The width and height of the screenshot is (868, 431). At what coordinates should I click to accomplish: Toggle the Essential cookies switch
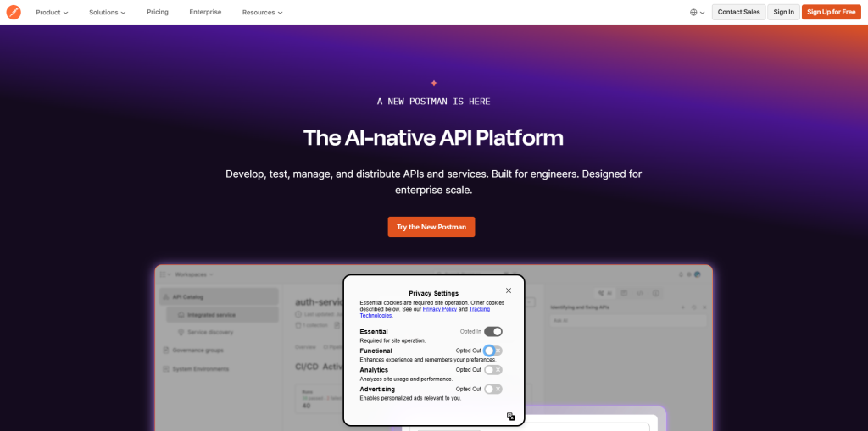[x=493, y=331]
